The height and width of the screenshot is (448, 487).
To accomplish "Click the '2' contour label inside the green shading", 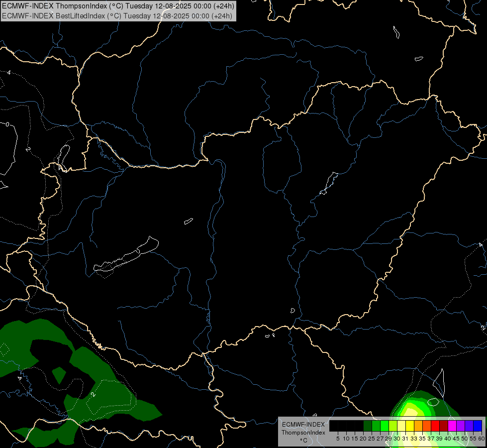I will pos(93,394).
